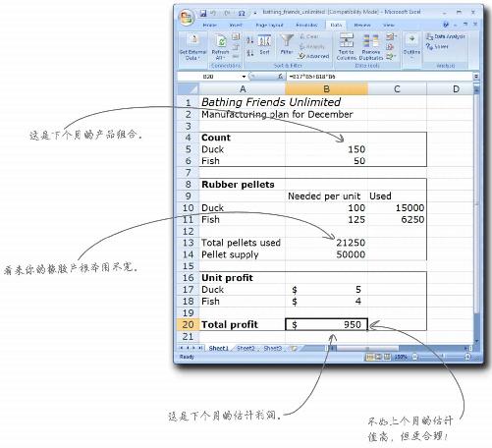Click the Office button orb

[187, 17]
